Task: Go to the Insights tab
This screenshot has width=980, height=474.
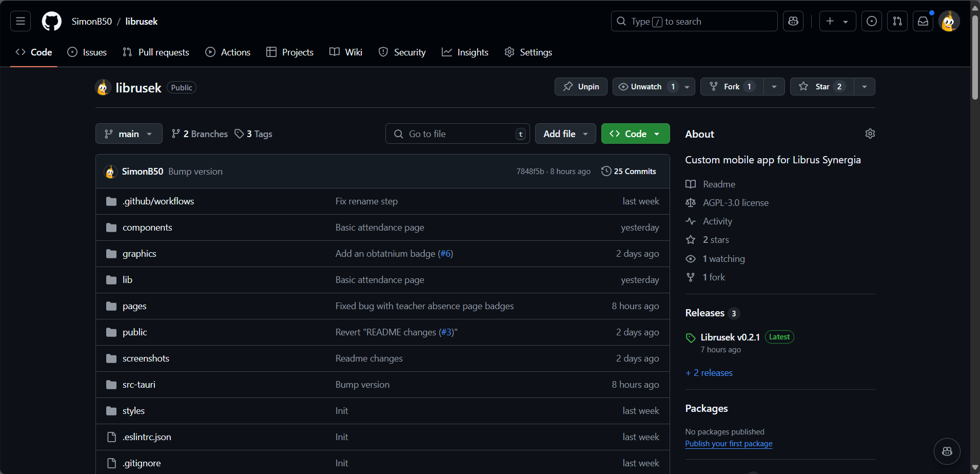Action: click(x=465, y=52)
